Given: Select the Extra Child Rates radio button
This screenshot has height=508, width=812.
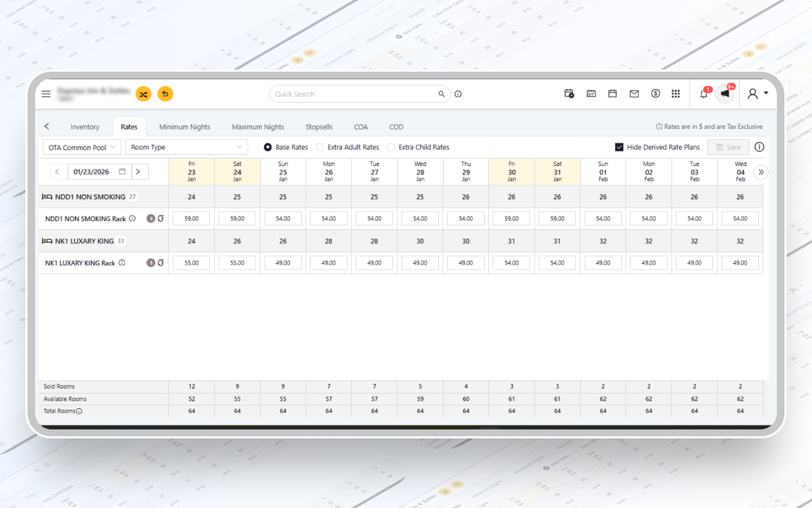Looking at the screenshot, I should 391,148.
